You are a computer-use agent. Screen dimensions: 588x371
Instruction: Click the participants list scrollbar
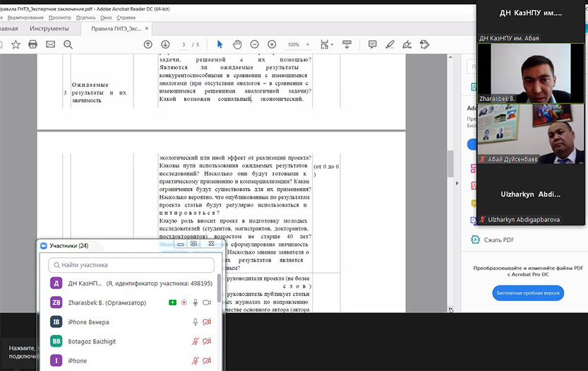(x=217, y=291)
